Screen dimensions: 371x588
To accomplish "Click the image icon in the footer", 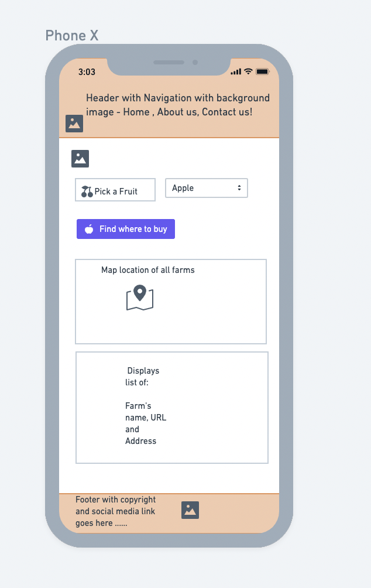I will [190, 510].
